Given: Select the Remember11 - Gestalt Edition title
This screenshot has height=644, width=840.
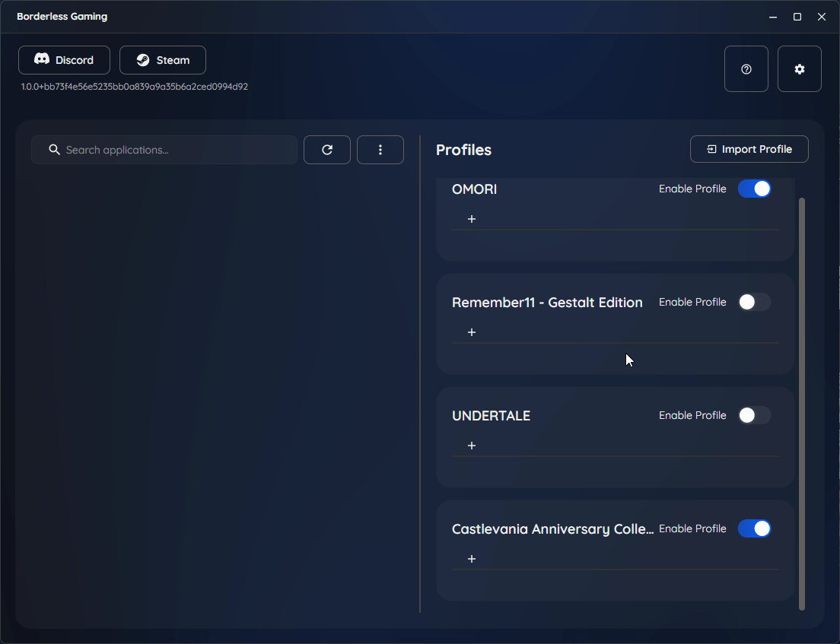Looking at the screenshot, I should [547, 303].
